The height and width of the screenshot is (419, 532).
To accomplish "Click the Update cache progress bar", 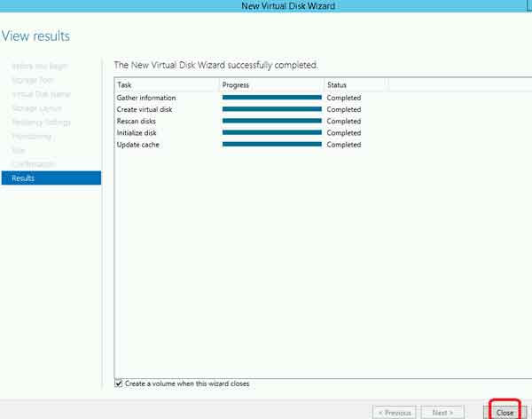I will (x=272, y=145).
